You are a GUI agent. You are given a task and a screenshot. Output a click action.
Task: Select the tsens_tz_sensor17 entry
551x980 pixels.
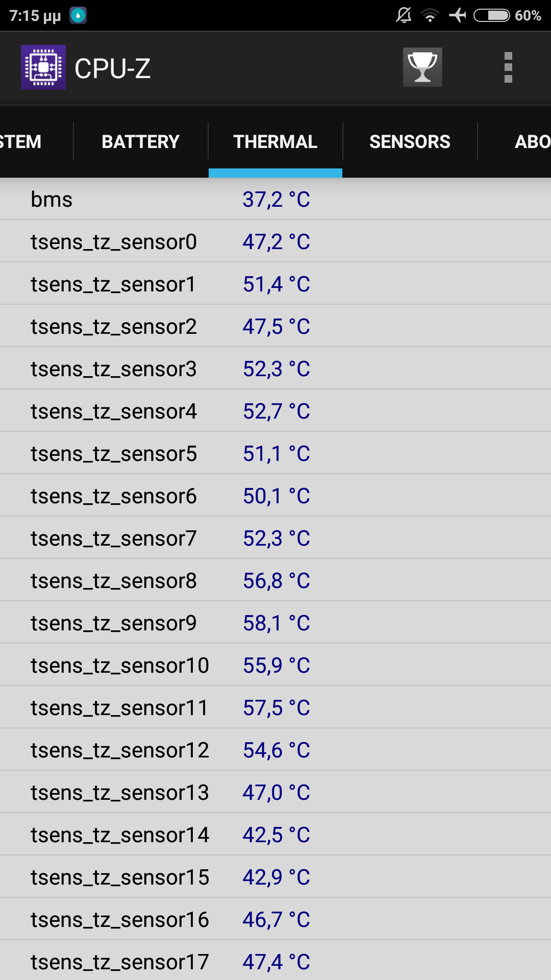click(275, 962)
